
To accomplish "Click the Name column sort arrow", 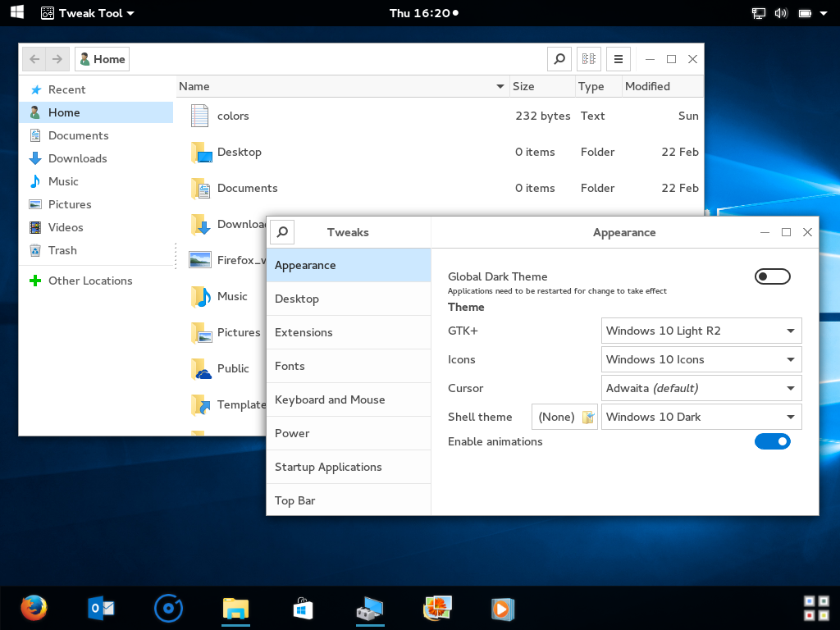I will (x=500, y=86).
